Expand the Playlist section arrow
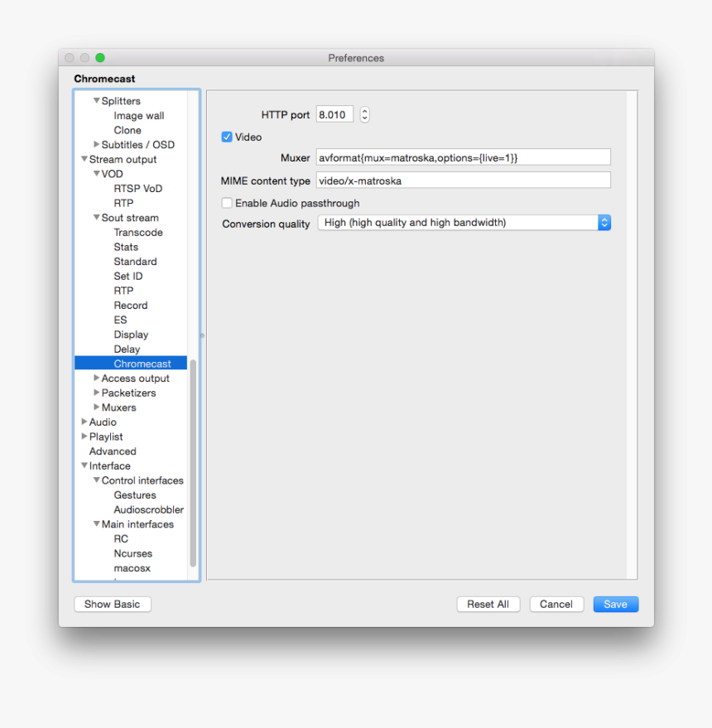This screenshot has width=712, height=728. [x=84, y=436]
